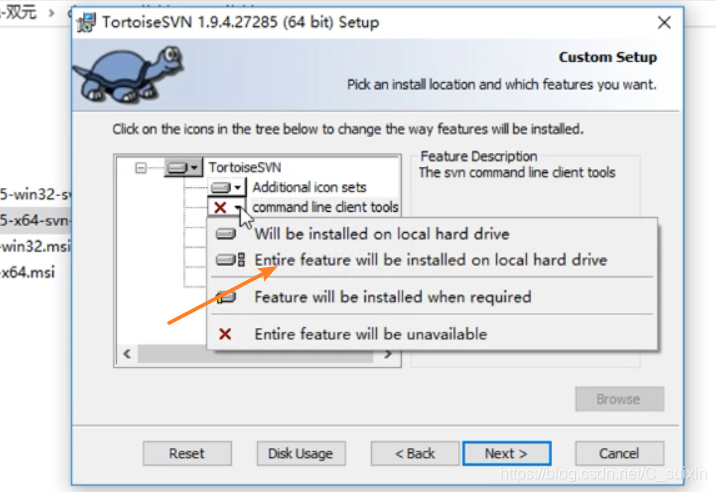Open the Disk Usage dialog
The width and height of the screenshot is (716, 492).
(300, 453)
